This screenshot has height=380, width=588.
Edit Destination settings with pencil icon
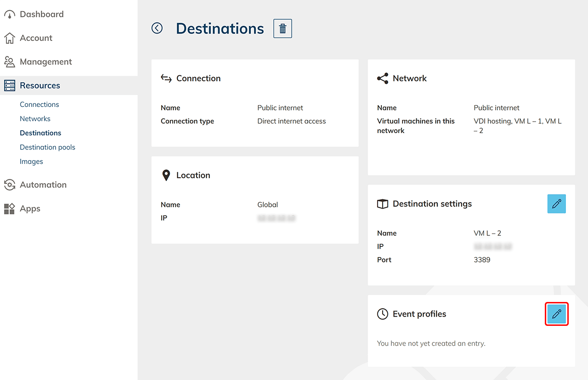coord(556,204)
